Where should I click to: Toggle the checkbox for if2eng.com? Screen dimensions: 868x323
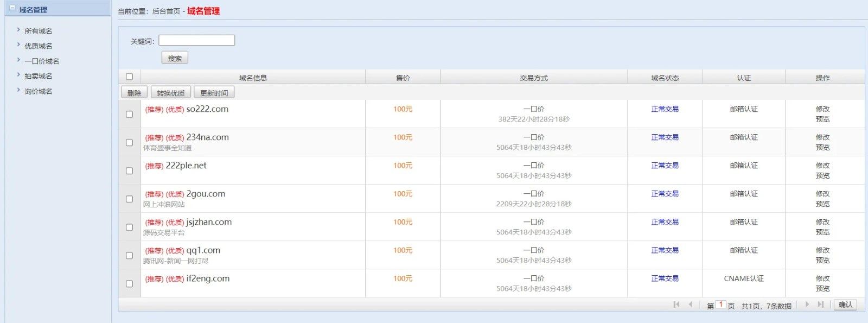coord(129,283)
